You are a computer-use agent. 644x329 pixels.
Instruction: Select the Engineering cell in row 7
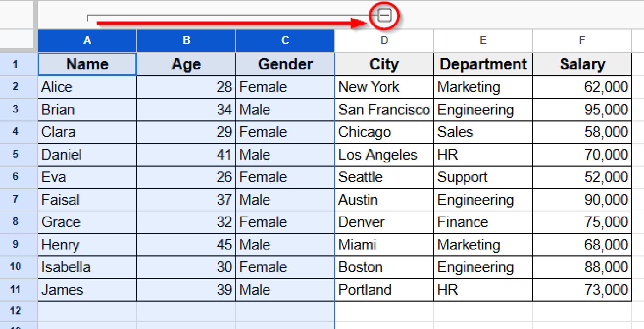(x=483, y=200)
